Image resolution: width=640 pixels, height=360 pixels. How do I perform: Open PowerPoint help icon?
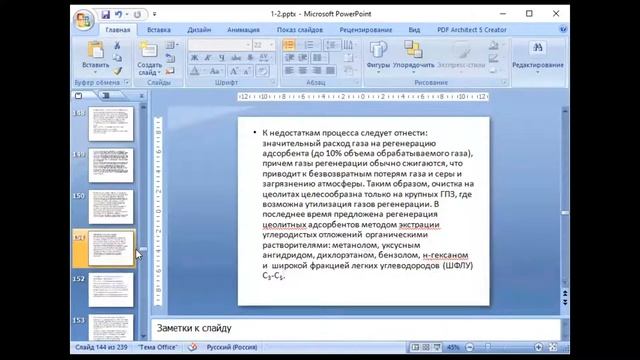point(563,29)
